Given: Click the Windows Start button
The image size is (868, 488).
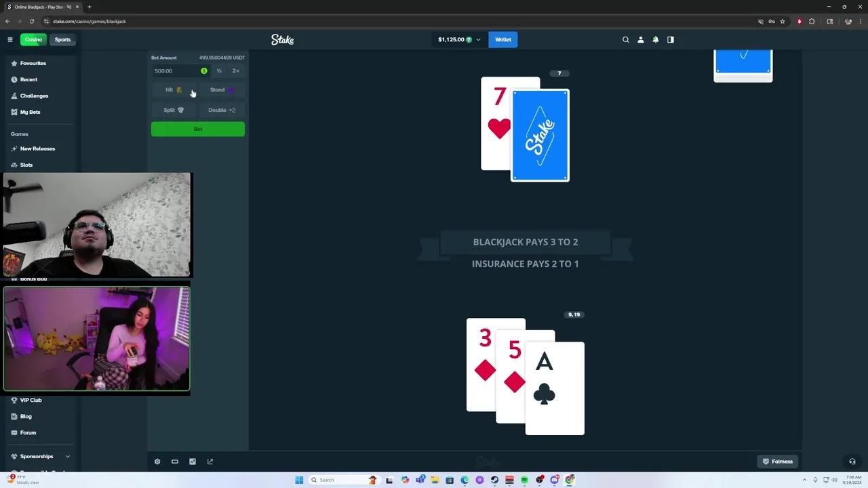Looking at the screenshot, I should pos(299,480).
